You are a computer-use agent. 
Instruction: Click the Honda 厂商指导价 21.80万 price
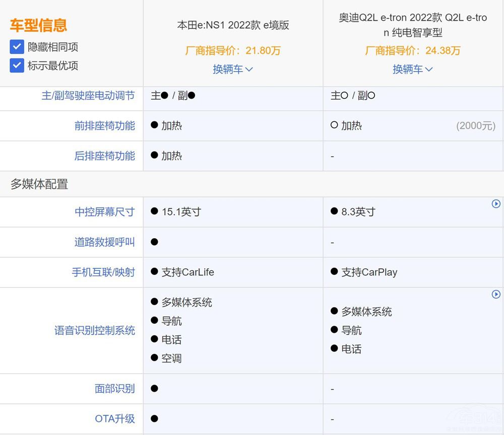pyautogui.click(x=233, y=51)
